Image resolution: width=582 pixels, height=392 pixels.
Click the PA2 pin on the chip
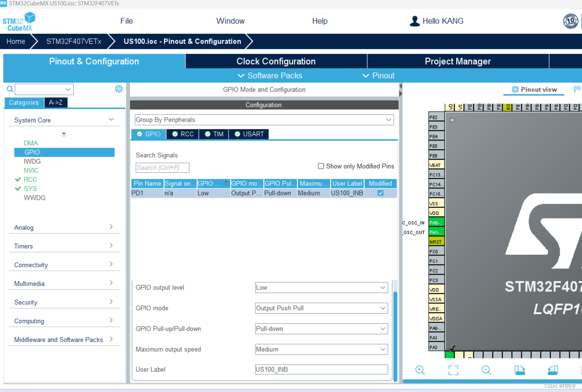tap(436, 348)
